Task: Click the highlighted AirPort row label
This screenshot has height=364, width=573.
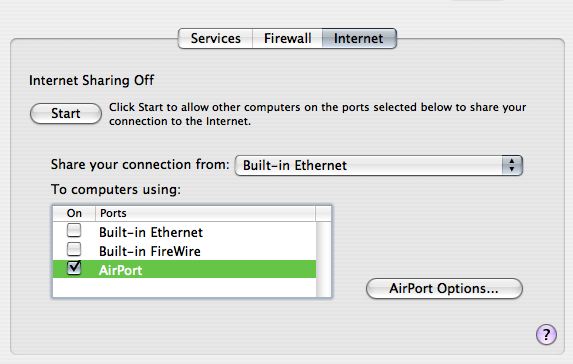Action: pyautogui.click(x=121, y=270)
